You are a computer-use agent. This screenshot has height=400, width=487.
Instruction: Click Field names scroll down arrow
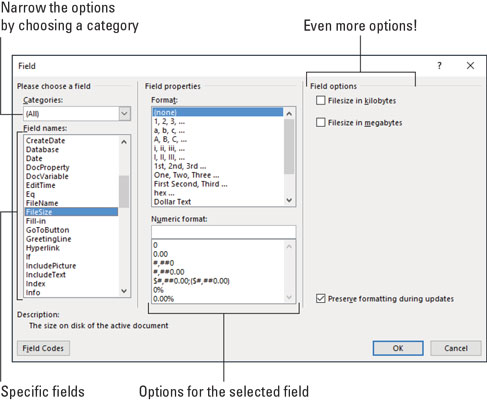pos(124,291)
